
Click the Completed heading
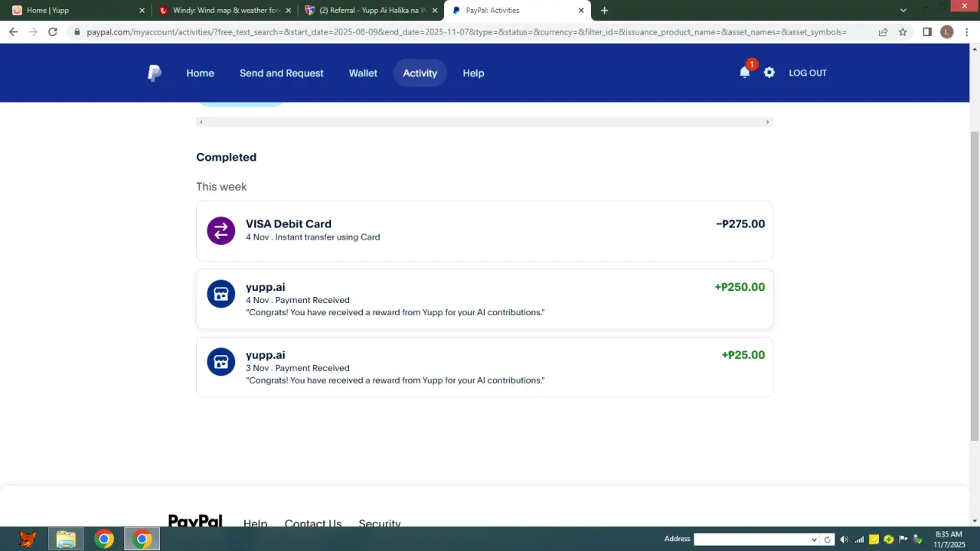click(x=226, y=157)
